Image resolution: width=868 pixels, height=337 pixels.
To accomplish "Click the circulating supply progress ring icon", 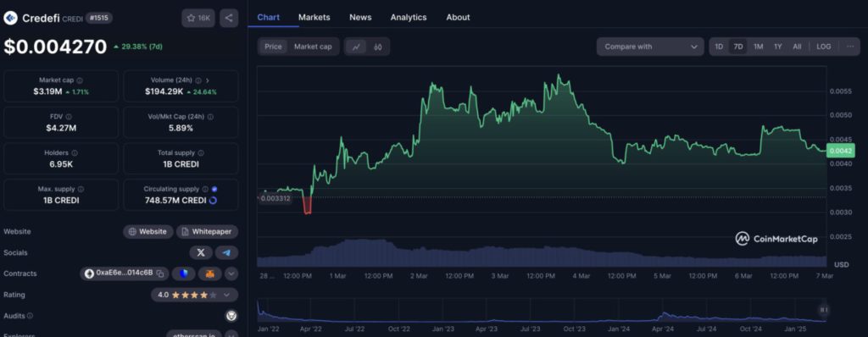I will tap(213, 201).
